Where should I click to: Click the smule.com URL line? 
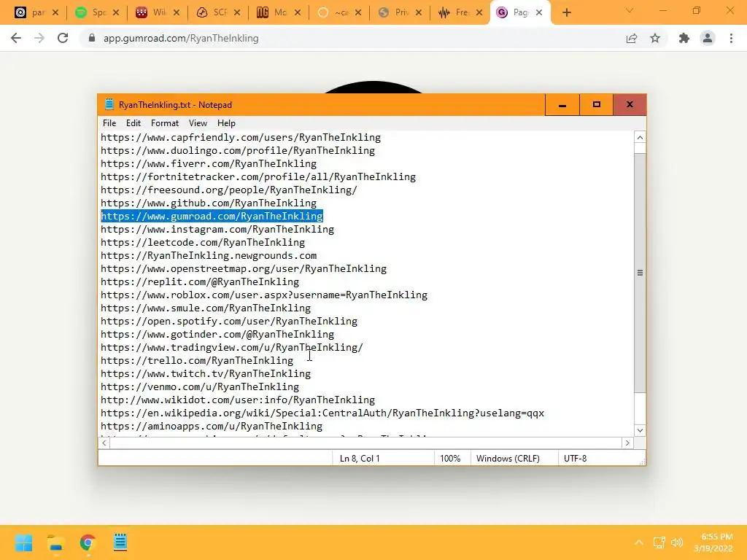[205, 308]
